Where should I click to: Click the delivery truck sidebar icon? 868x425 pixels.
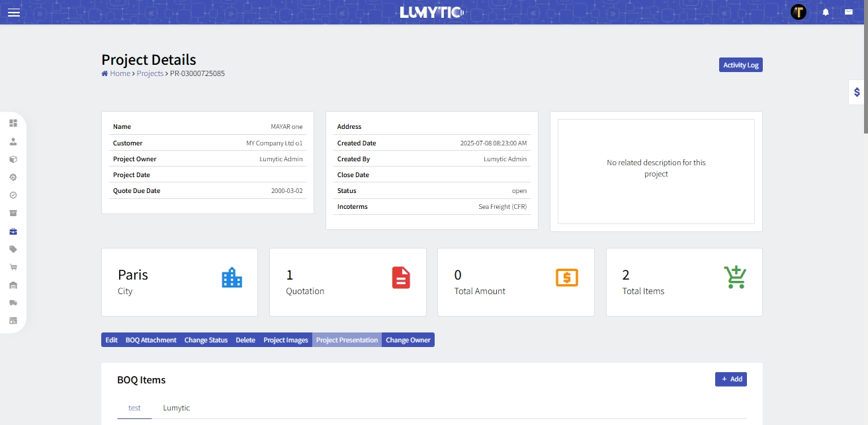[13, 302]
